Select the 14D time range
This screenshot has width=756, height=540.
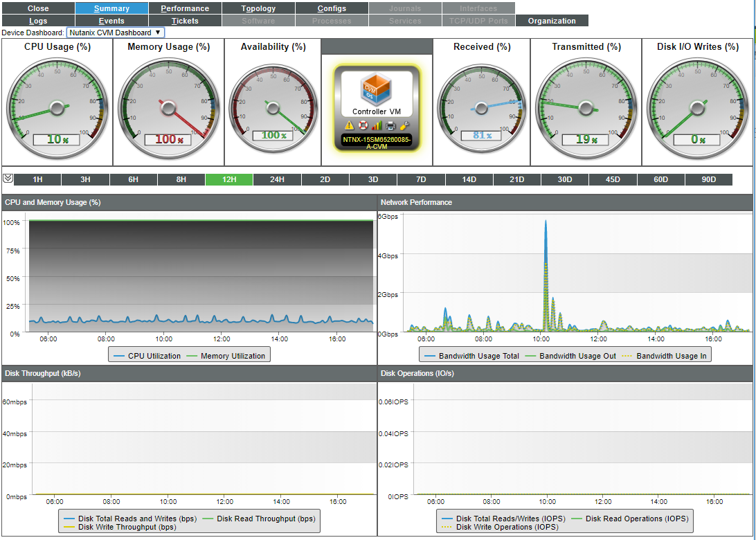pyautogui.click(x=469, y=179)
